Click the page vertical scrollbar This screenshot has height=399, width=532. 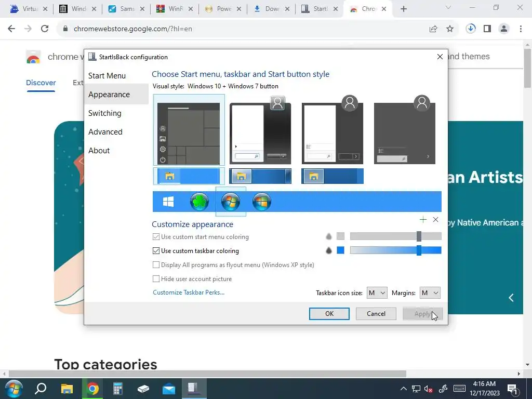(527, 68)
